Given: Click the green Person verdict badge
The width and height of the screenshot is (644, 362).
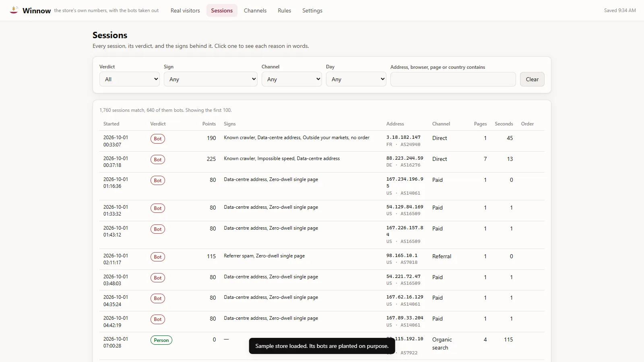Looking at the screenshot, I should pos(161,340).
